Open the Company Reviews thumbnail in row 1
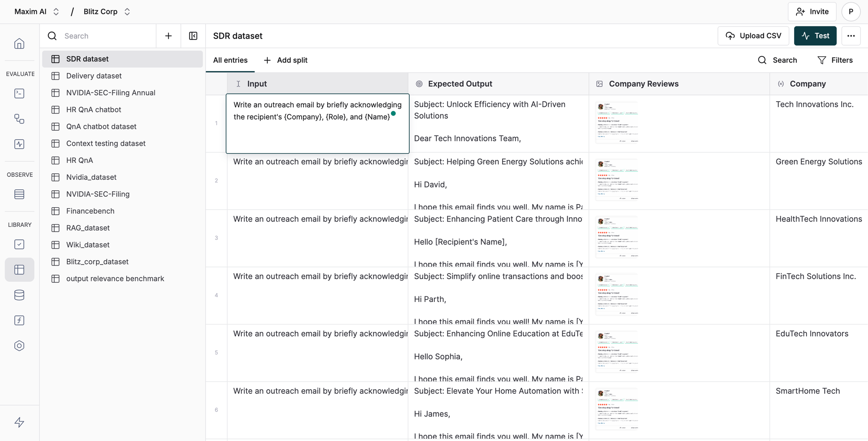Screen dimensions: 868x441 (x=617, y=122)
